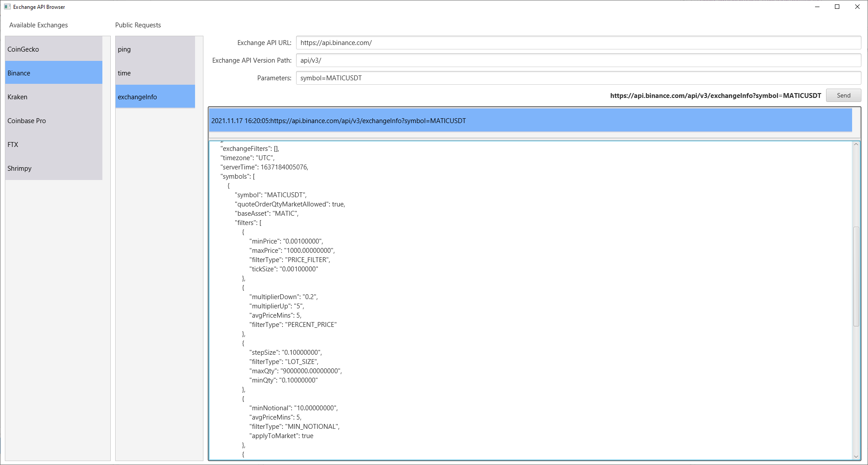Select CoinGecko in Available Exchanges
This screenshot has height=465, width=868.
coord(54,49)
